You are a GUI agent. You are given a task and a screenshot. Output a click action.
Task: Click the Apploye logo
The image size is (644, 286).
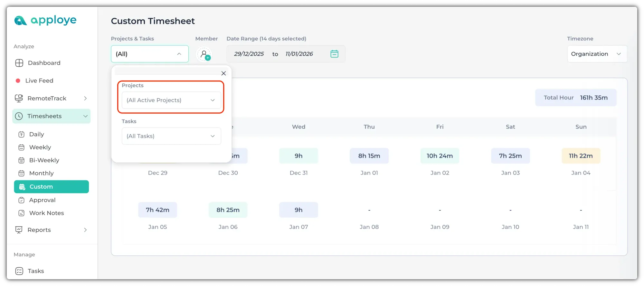tap(45, 21)
